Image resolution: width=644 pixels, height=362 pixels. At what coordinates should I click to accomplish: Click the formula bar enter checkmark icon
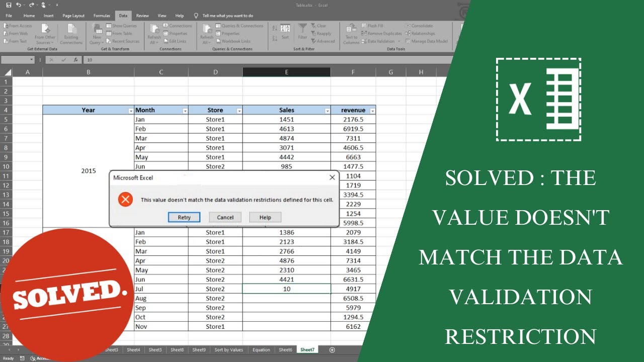63,60
